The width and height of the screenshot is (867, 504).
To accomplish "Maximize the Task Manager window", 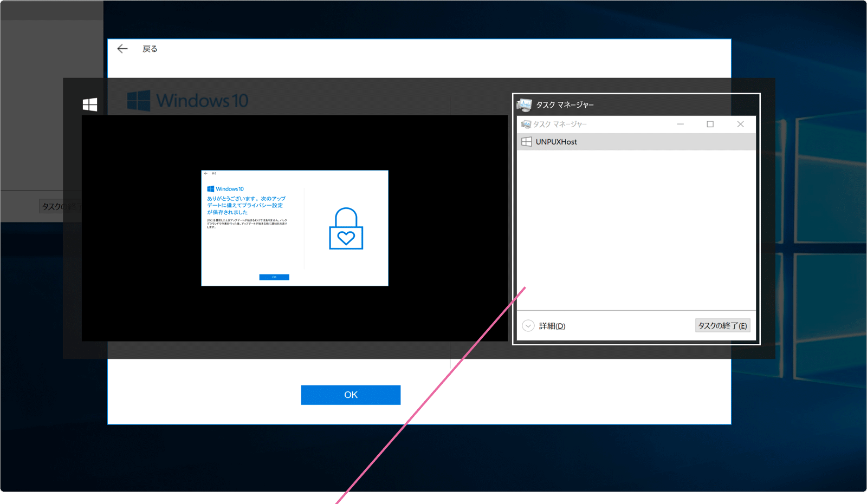I will pyautogui.click(x=710, y=124).
